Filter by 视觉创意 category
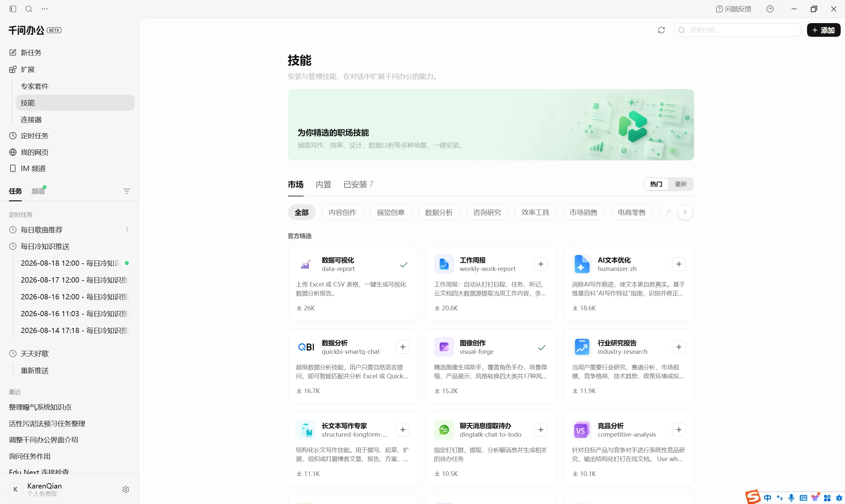Image resolution: width=845 pixels, height=504 pixels. coord(391,213)
